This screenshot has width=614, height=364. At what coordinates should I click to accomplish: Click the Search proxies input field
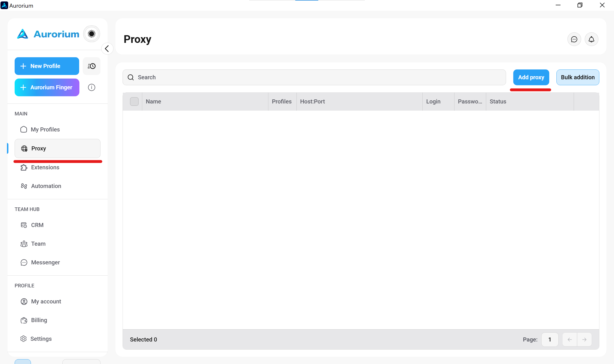[x=314, y=77]
